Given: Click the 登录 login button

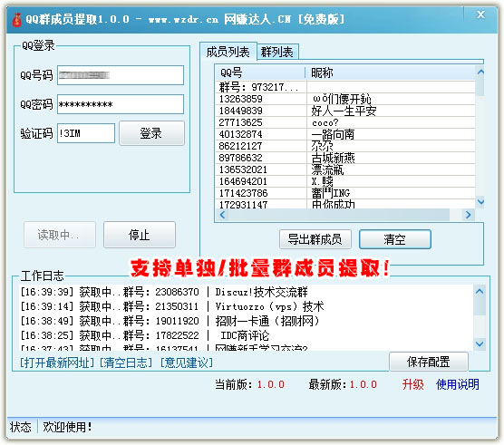Looking at the screenshot, I should 151,133.
